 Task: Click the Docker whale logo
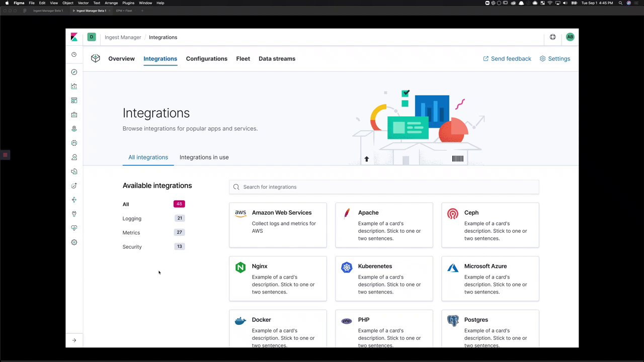[240, 321]
